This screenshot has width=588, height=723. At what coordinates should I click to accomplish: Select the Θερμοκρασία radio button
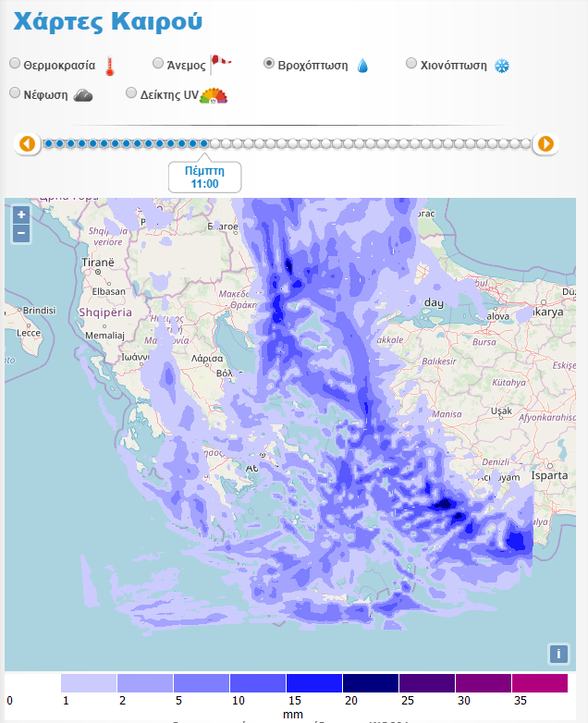(15, 63)
